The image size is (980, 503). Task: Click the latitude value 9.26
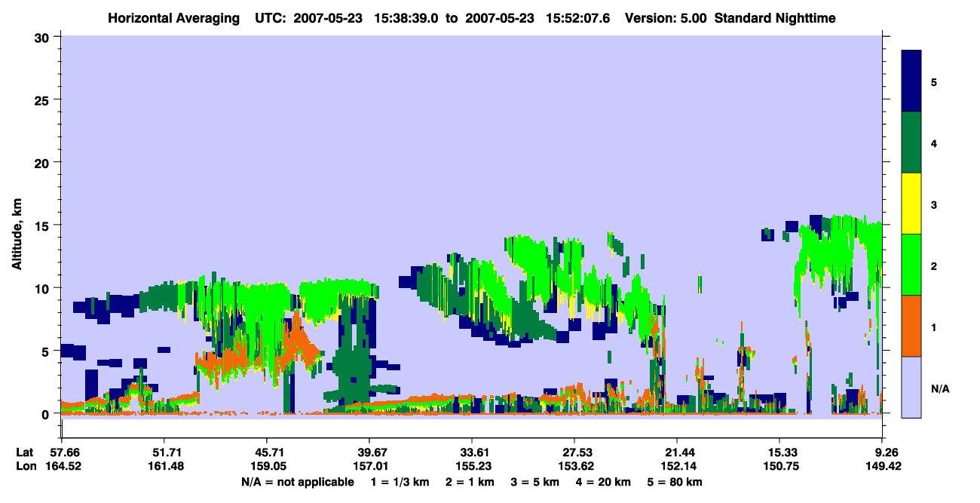pyautogui.click(x=885, y=452)
